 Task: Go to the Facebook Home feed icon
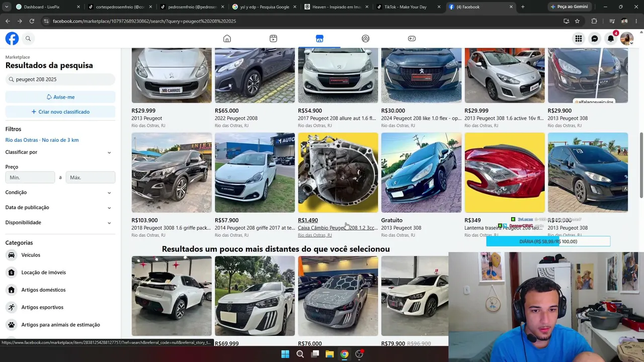pyautogui.click(x=227, y=39)
